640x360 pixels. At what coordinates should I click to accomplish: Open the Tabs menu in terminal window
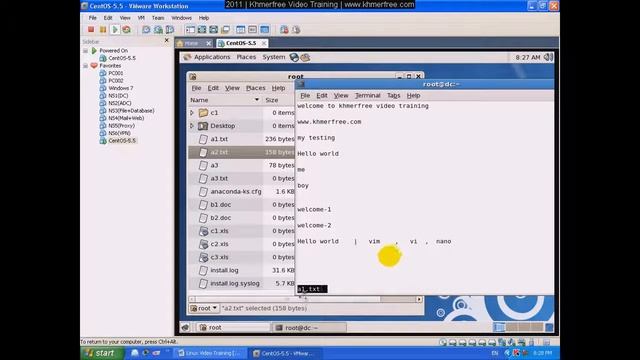click(393, 96)
